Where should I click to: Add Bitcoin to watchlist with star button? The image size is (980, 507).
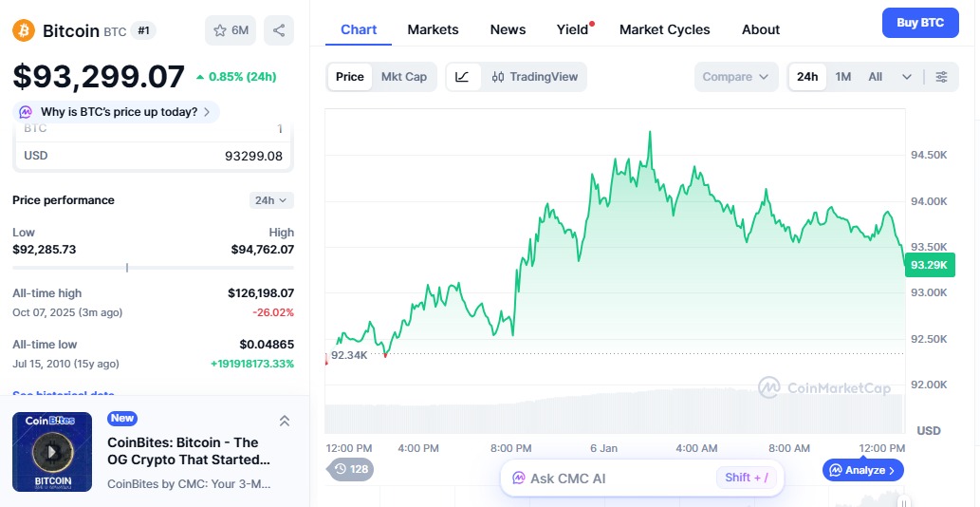tap(231, 30)
